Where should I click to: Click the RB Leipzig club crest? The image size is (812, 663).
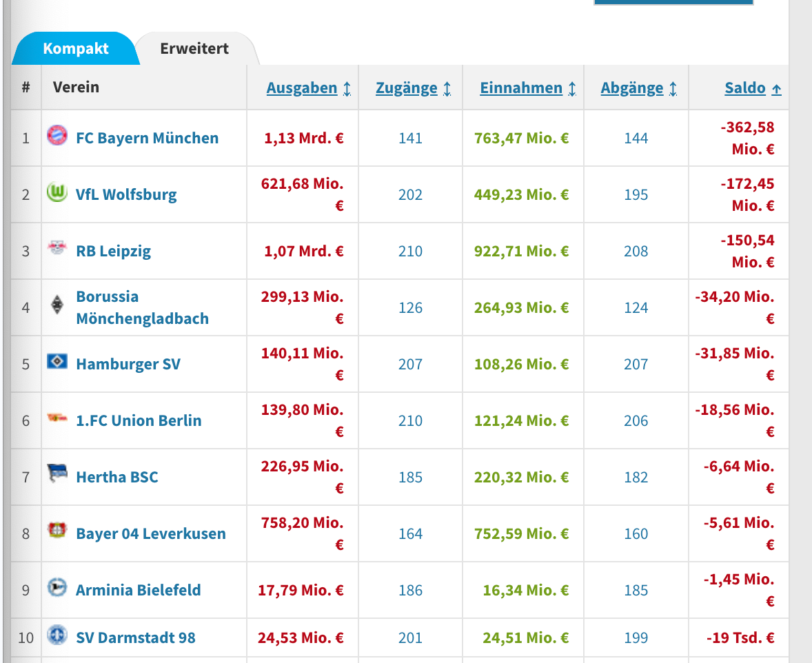pyautogui.click(x=57, y=248)
